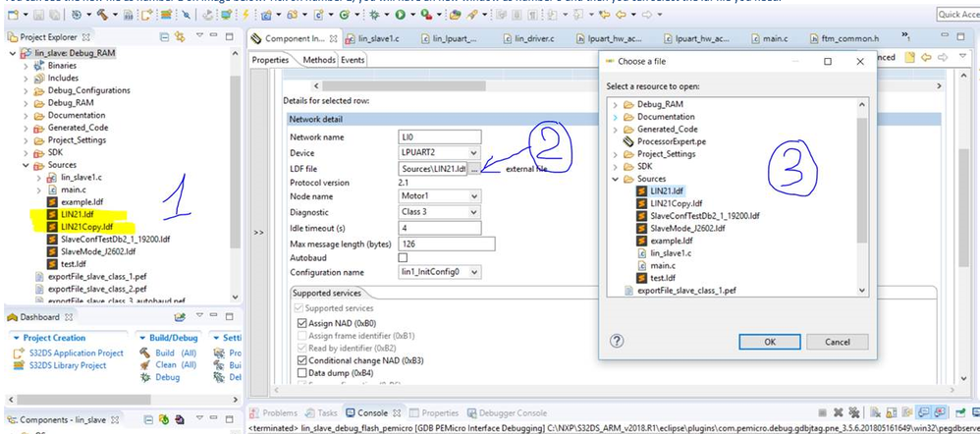Click the remove launch X icon in Console

tap(839, 412)
